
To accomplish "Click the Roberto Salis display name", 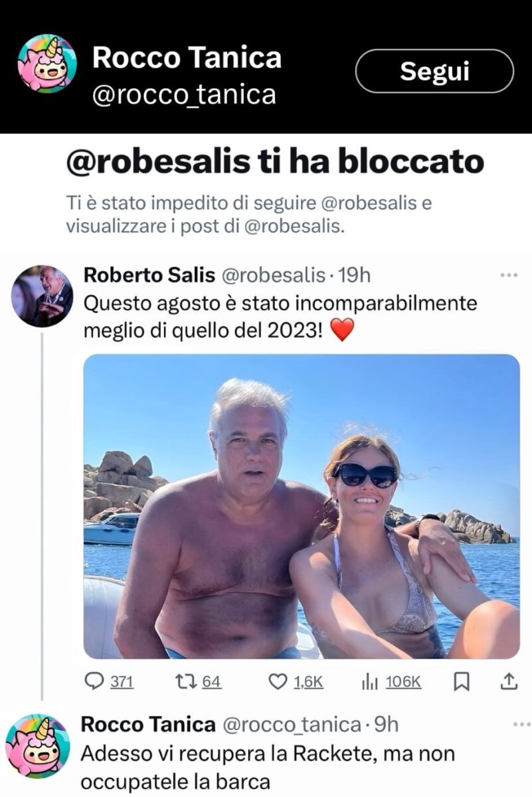I will pos(148,275).
